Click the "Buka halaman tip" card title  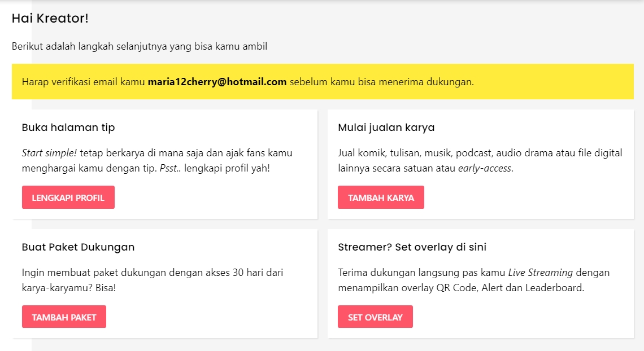[x=68, y=128]
